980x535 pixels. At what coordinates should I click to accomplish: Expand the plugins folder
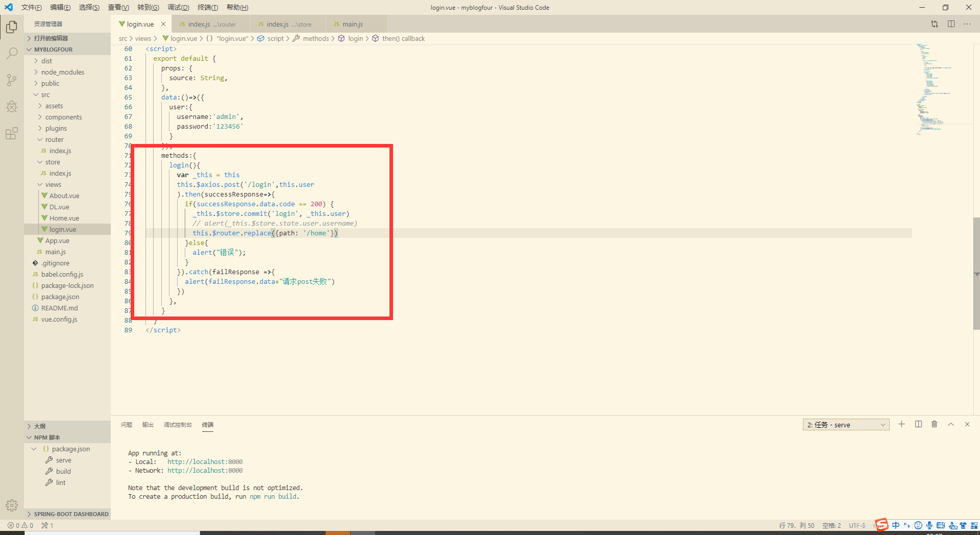click(56, 128)
